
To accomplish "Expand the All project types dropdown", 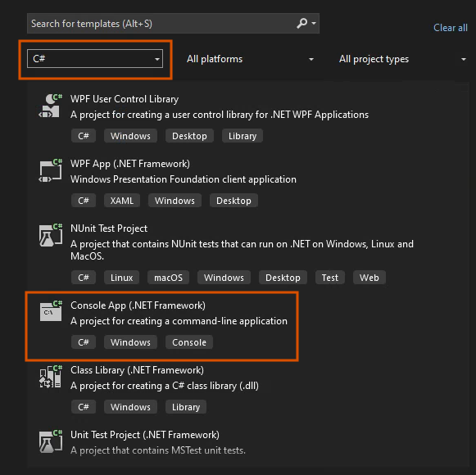I will (402, 59).
